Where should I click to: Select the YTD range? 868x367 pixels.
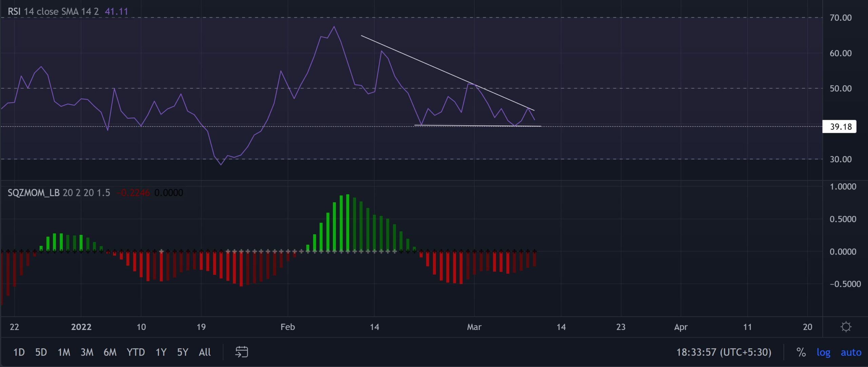tap(136, 352)
